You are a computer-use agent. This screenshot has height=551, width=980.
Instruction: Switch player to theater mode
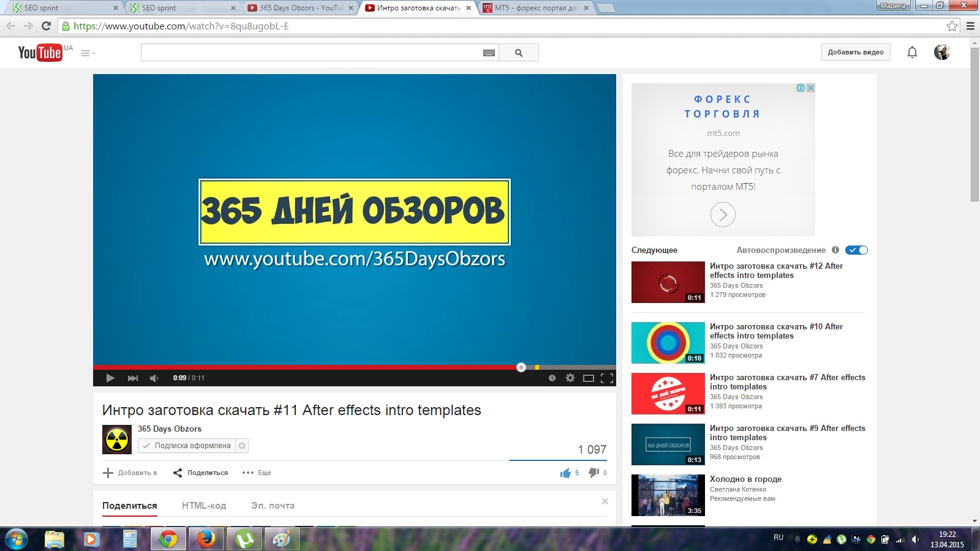(x=589, y=378)
